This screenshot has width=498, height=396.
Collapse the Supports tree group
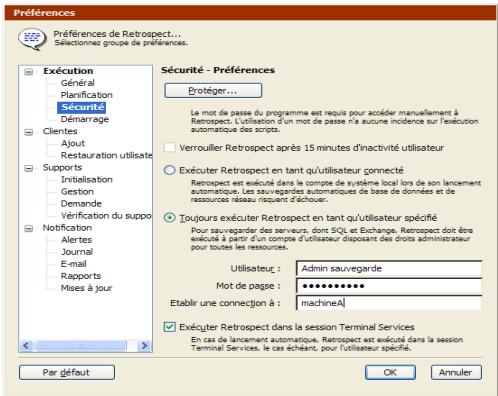29,168
